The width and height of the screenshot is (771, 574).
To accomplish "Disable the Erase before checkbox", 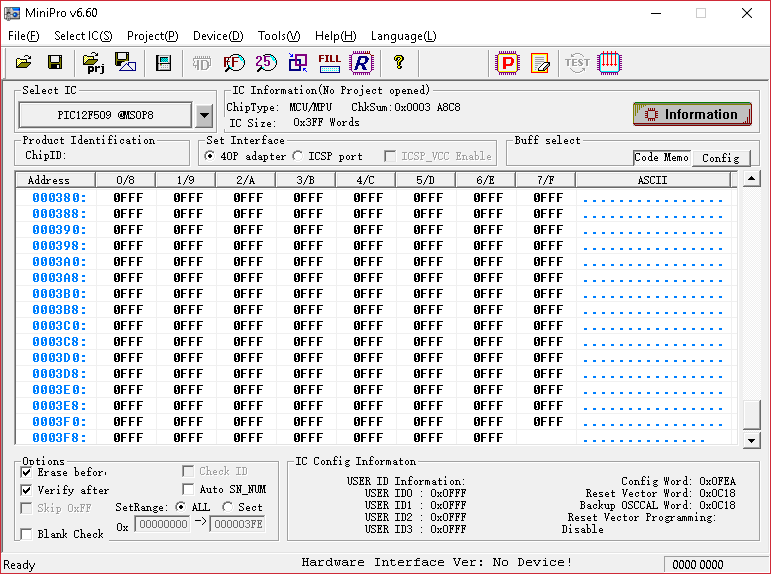I will 27,472.
